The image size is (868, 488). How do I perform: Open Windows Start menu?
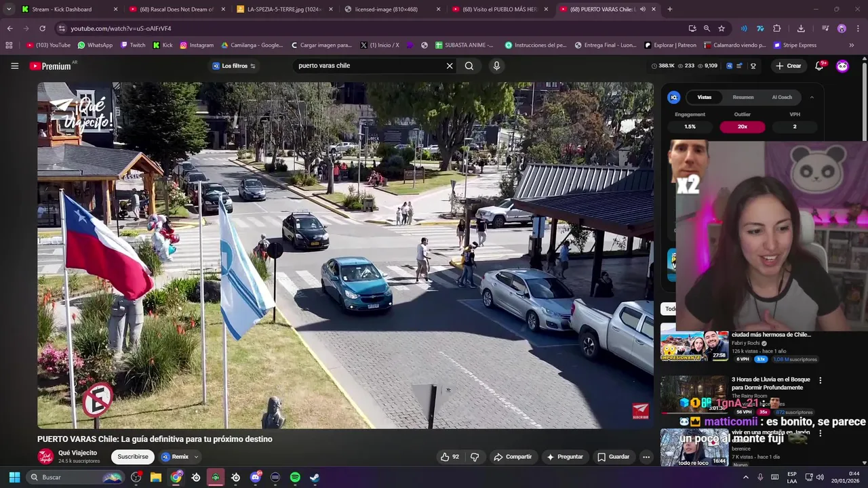pos(14,477)
